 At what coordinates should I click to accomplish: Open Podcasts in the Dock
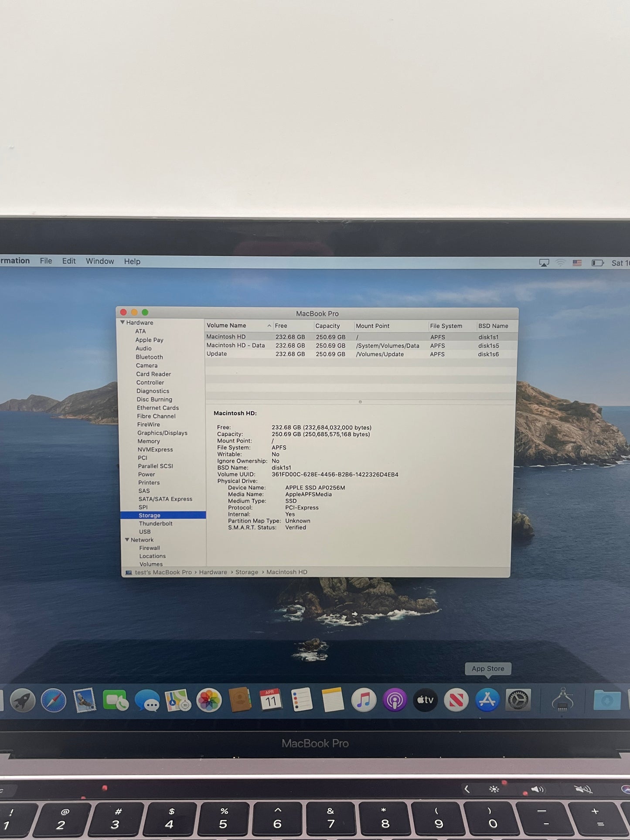395,700
